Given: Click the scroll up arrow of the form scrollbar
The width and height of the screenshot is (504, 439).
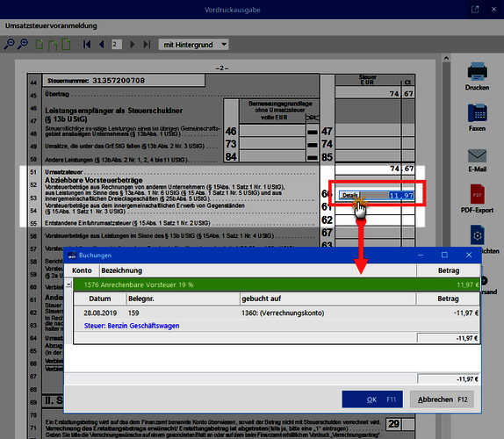Looking at the screenshot, I should 446,58.
